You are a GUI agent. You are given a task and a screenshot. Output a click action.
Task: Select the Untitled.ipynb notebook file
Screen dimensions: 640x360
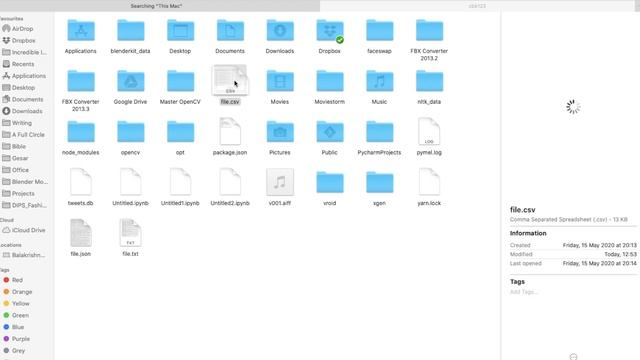point(131,182)
